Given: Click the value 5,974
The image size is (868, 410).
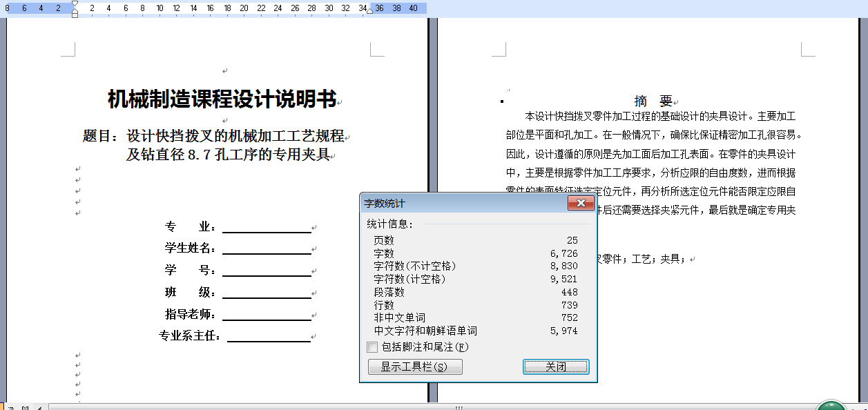Looking at the screenshot, I should point(564,331).
